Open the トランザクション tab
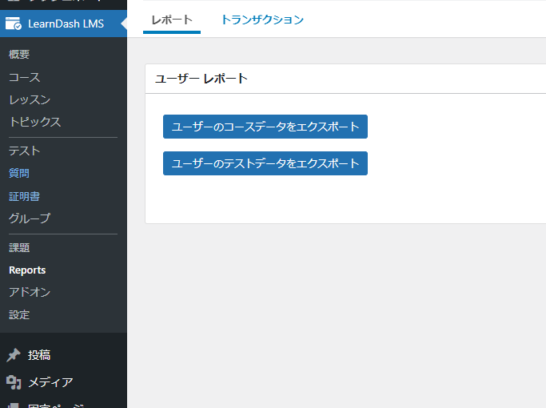This screenshot has height=408, width=546. (262, 19)
